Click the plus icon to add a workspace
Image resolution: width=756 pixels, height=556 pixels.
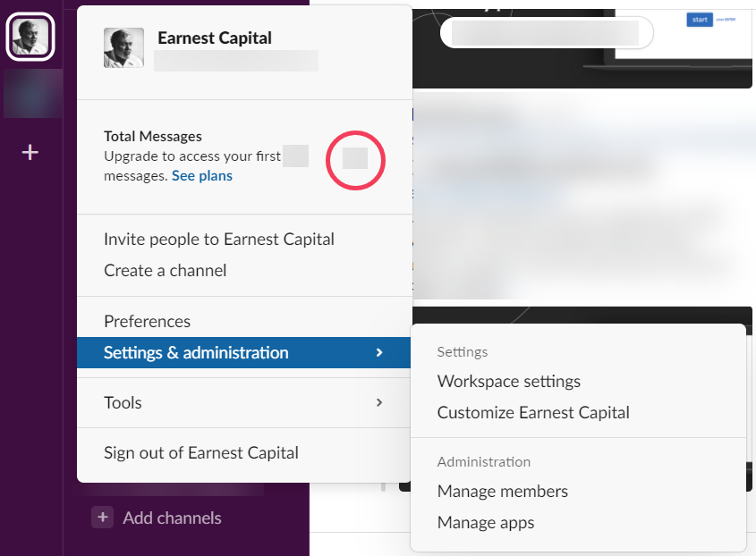(30, 152)
